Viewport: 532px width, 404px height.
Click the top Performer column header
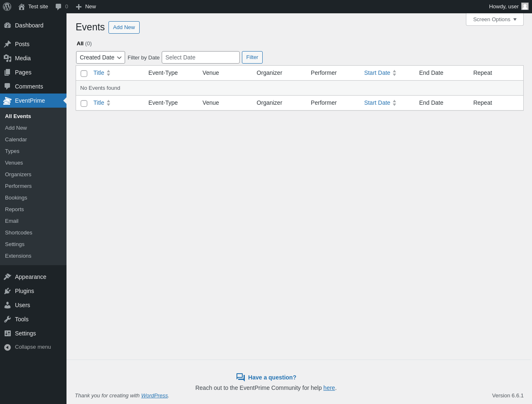(324, 73)
